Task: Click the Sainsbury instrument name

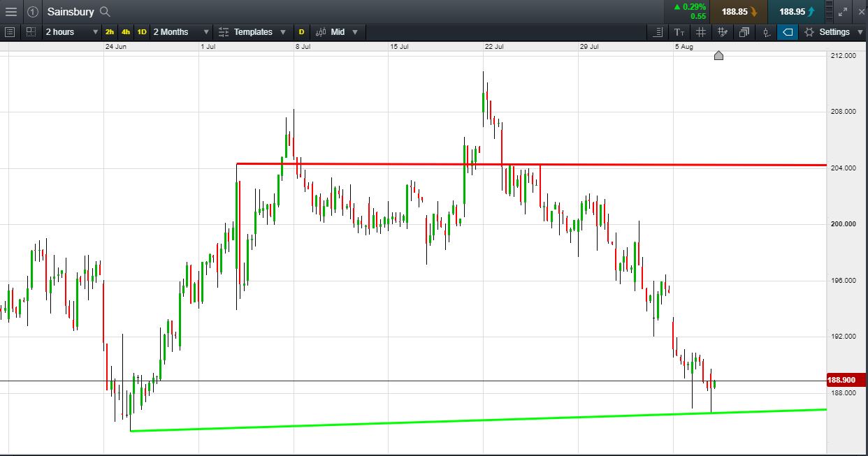Action: 71,12
